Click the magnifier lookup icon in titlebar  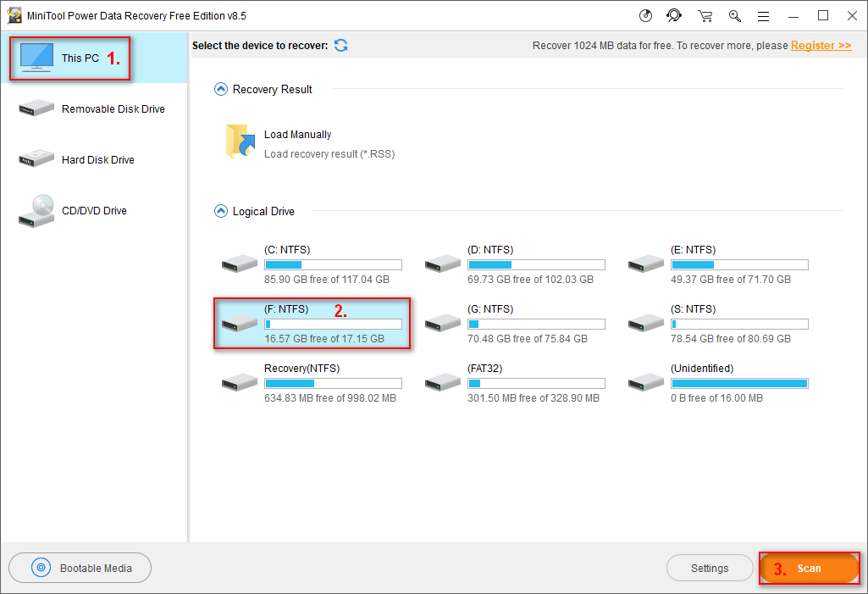tap(734, 15)
